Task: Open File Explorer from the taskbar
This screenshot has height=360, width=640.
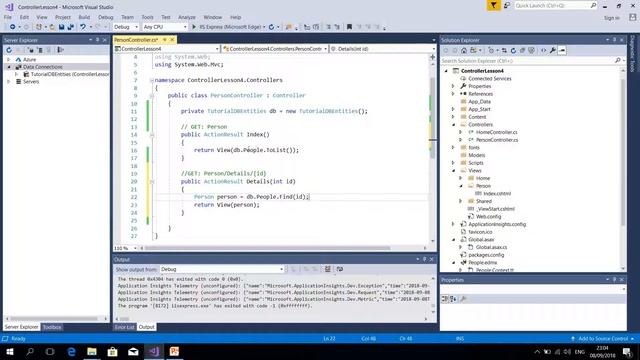Action: 92,351
